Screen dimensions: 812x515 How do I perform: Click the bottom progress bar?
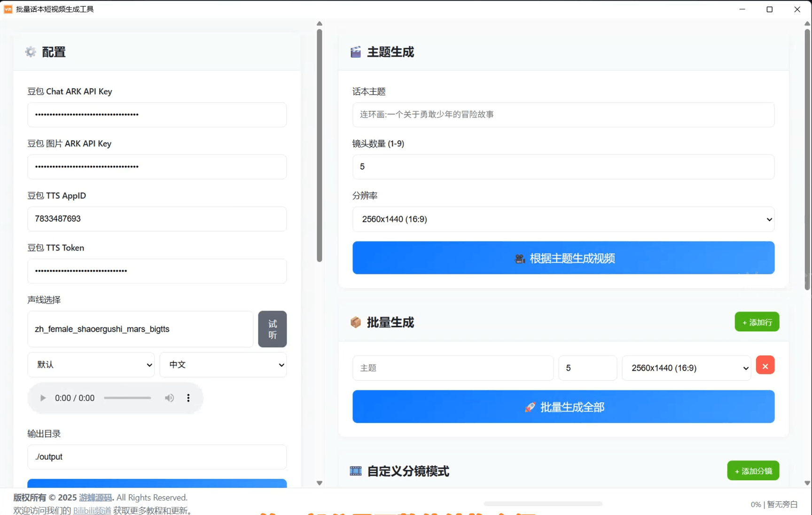tap(543, 504)
